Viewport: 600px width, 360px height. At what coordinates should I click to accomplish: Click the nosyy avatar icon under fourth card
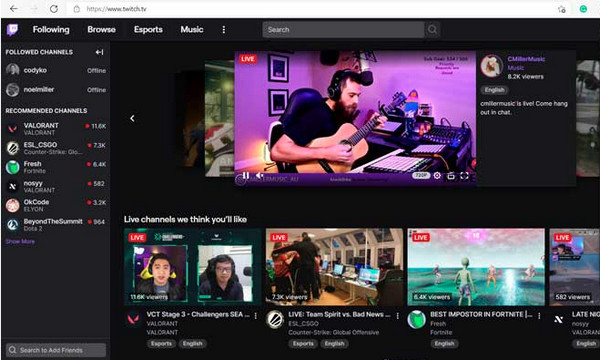pos(558,319)
